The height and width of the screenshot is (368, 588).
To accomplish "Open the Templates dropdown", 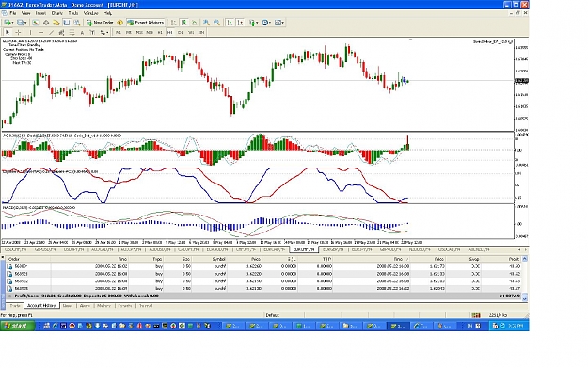I will (x=279, y=23).
